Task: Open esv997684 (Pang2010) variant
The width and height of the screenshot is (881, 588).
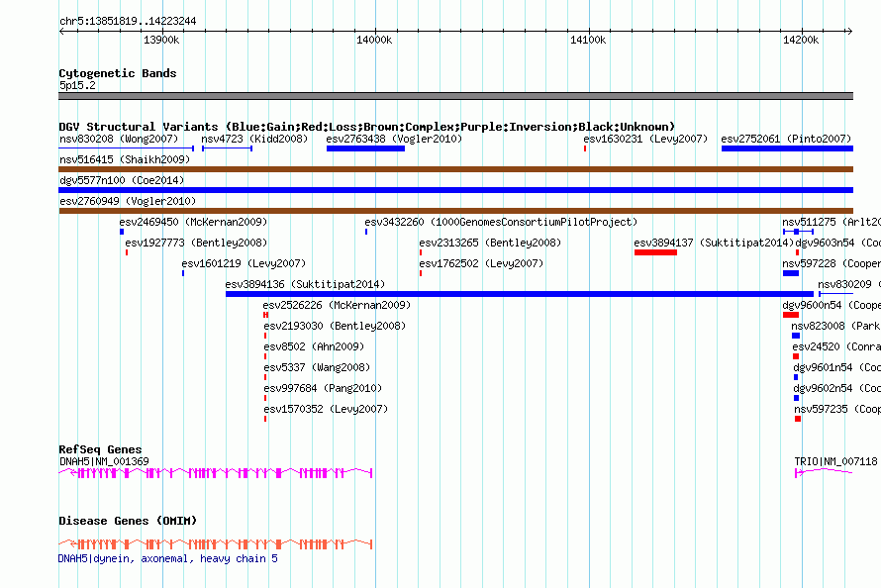Action: [x=323, y=388]
